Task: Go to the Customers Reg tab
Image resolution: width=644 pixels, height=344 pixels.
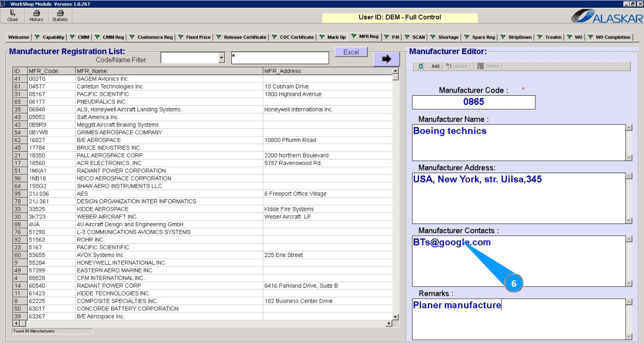Action: click(152, 37)
